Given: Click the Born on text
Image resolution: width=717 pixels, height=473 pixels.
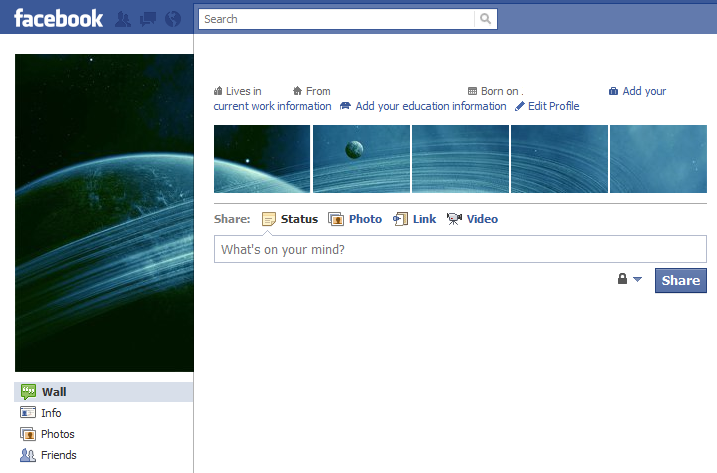Looking at the screenshot, I should [500, 91].
